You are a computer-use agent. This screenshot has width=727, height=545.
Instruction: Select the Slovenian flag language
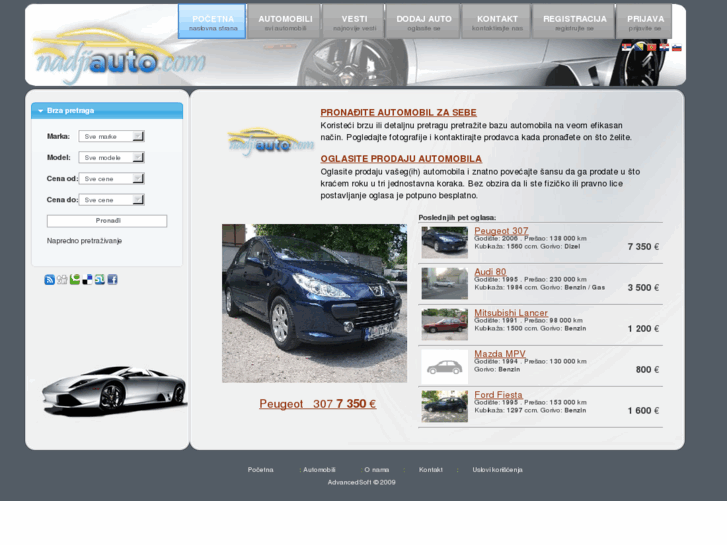point(677,47)
